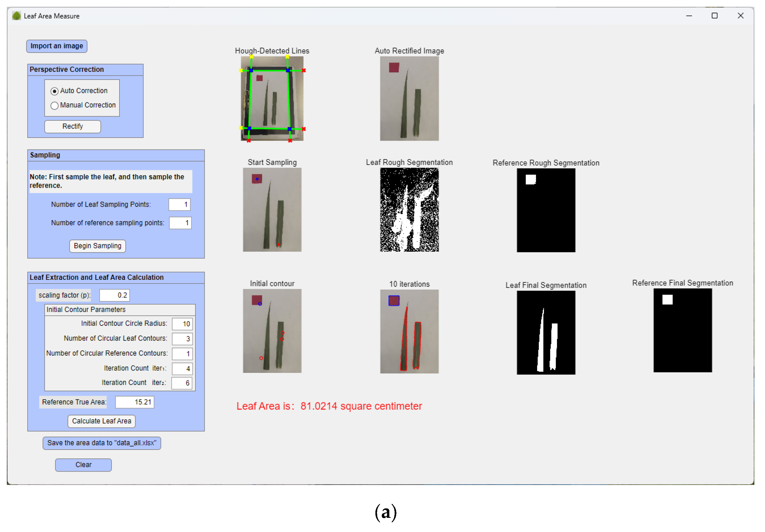Click Initial Contour Circle Radius field
Image resolution: width=765 pixels, height=532 pixels.
(x=182, y=324)
